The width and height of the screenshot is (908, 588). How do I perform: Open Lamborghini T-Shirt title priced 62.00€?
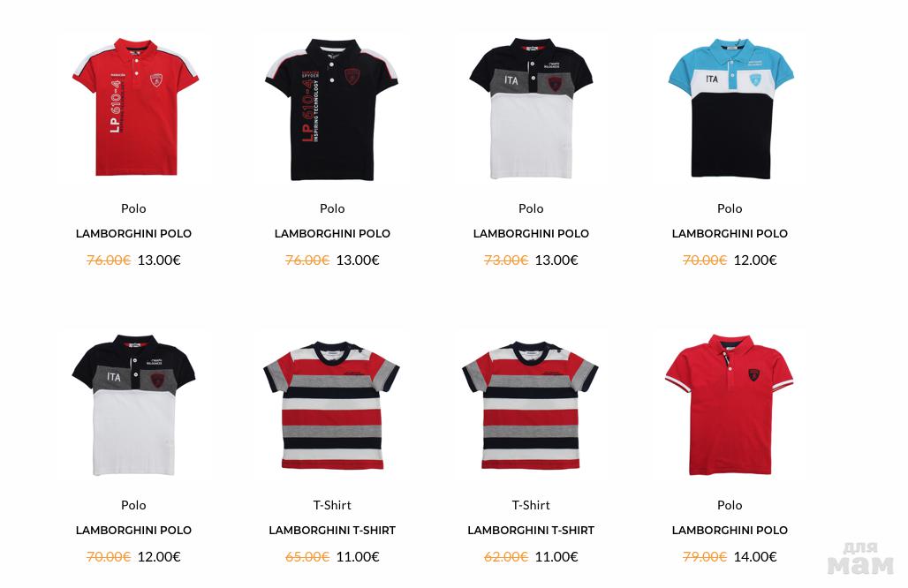point(531,530)
